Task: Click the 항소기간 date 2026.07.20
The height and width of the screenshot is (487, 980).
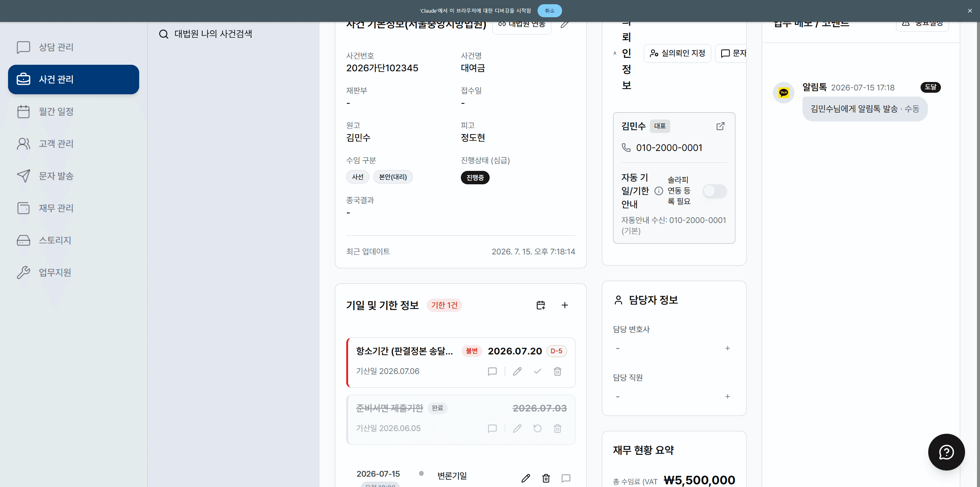Action: coord(515,351)
